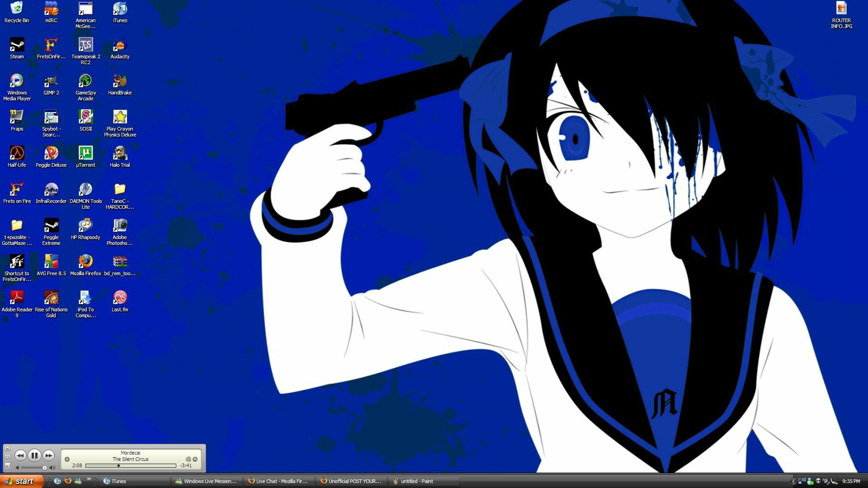Click the small play arrow in iTunes display
Image resolution: width=868 pixels, height=488 pixels.
coord(67,459)
